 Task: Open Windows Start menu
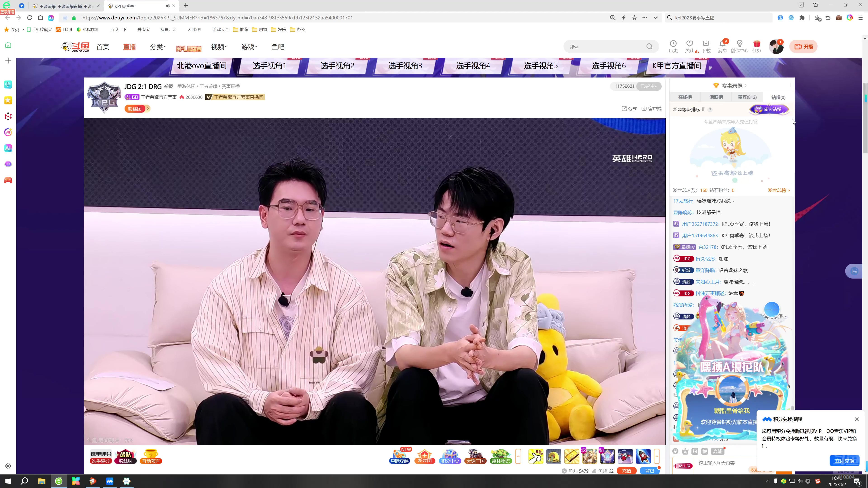click(x=8, y=481)
